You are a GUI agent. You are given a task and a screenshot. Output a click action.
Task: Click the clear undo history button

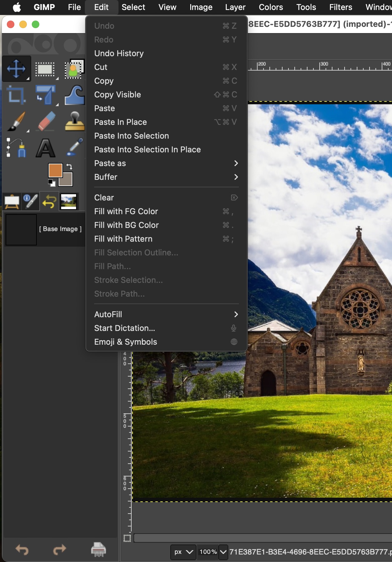[98, 550]
